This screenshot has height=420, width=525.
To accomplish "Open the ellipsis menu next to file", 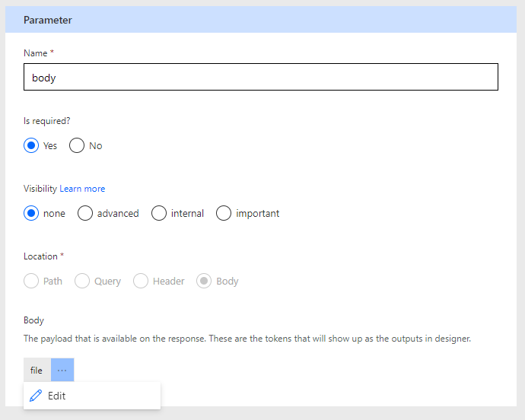I will click(62, 370).
